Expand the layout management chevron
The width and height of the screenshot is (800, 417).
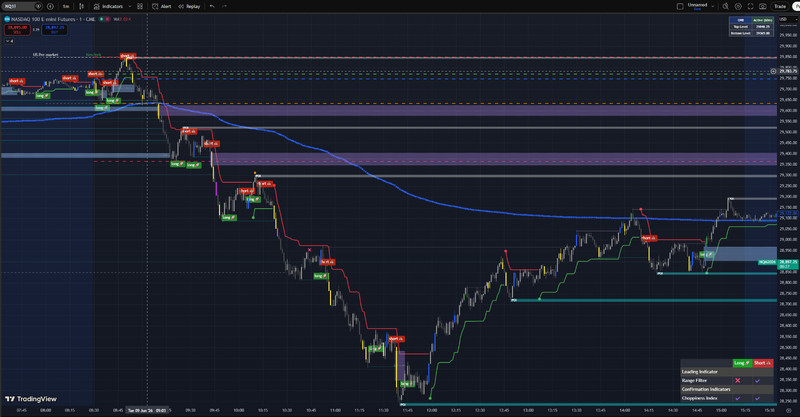pos(713,6)
